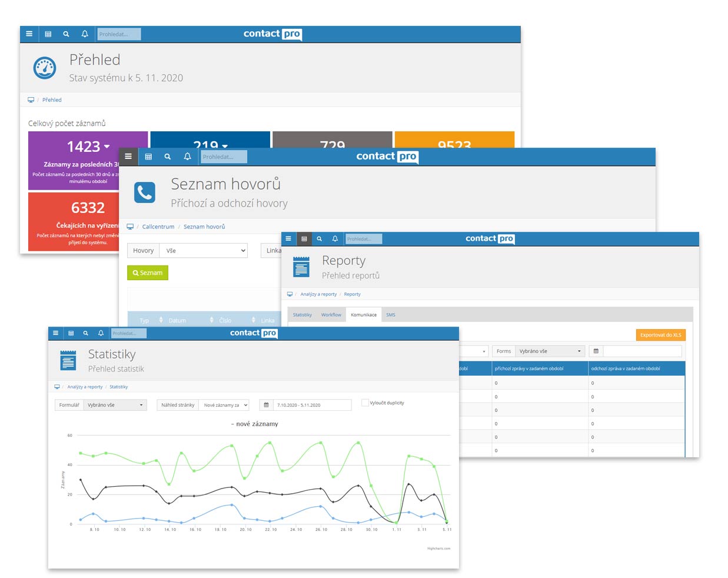Click the calendar icon in the Reporty filter row
The height and width of the screenshot is (578, 728).
pos(596,350)
